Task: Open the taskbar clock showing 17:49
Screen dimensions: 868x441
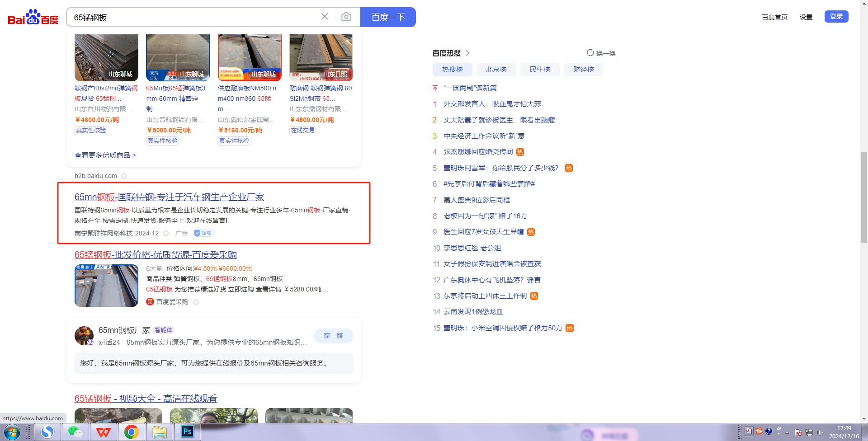Action: coord(844,432)
